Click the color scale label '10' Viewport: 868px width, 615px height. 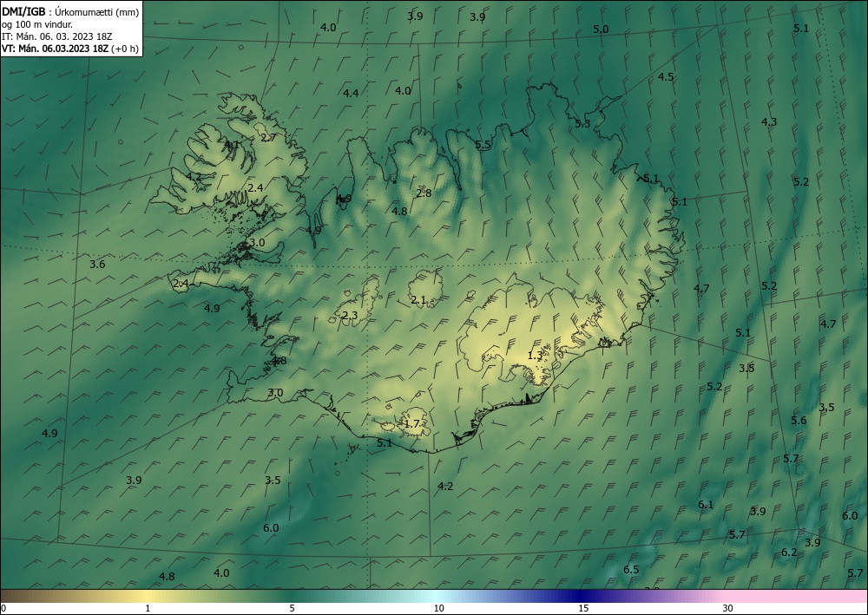point(439,608)
